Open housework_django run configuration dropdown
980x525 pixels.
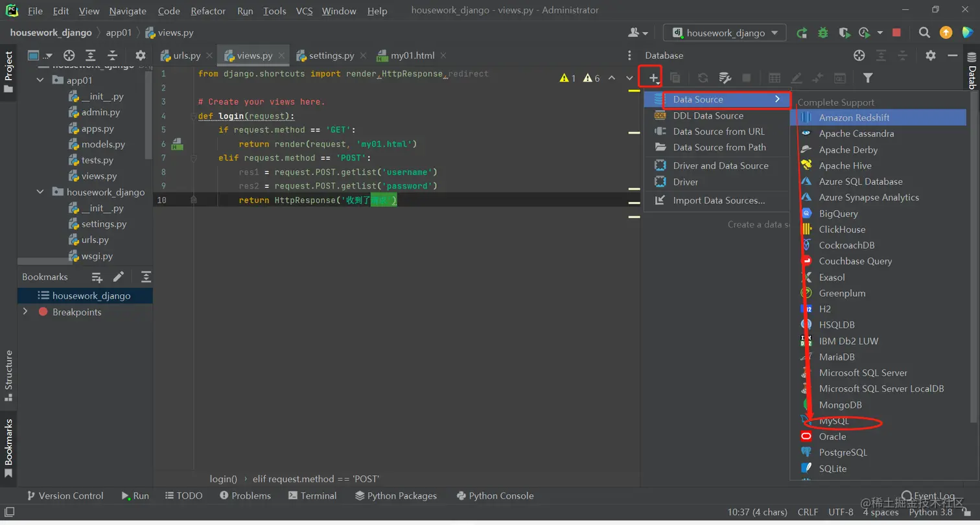tap(725, 32)
